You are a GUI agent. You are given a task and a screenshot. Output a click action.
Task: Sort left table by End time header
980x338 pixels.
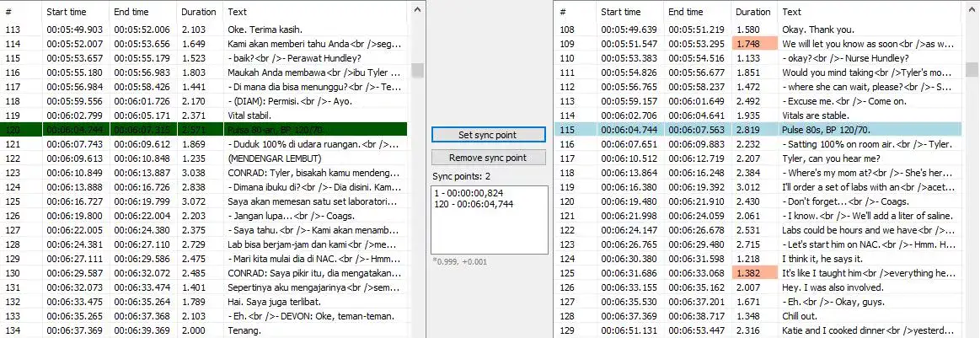pos(143,12)
